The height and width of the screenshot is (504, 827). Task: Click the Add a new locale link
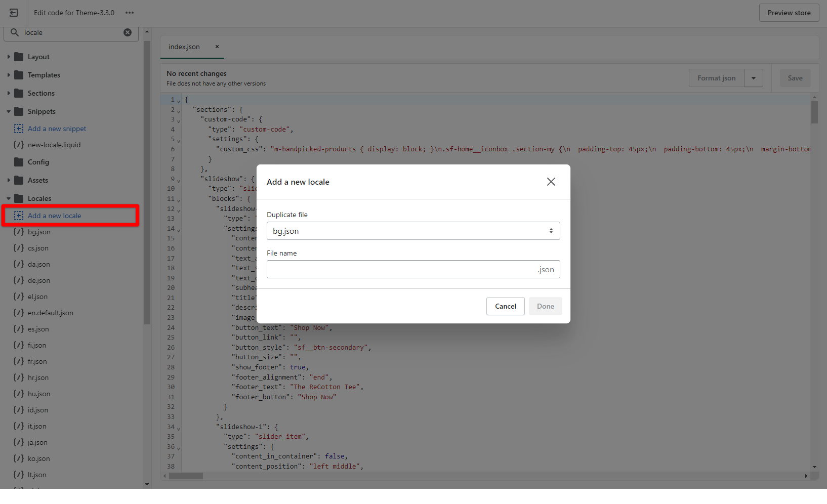click(x=54, y=216)
